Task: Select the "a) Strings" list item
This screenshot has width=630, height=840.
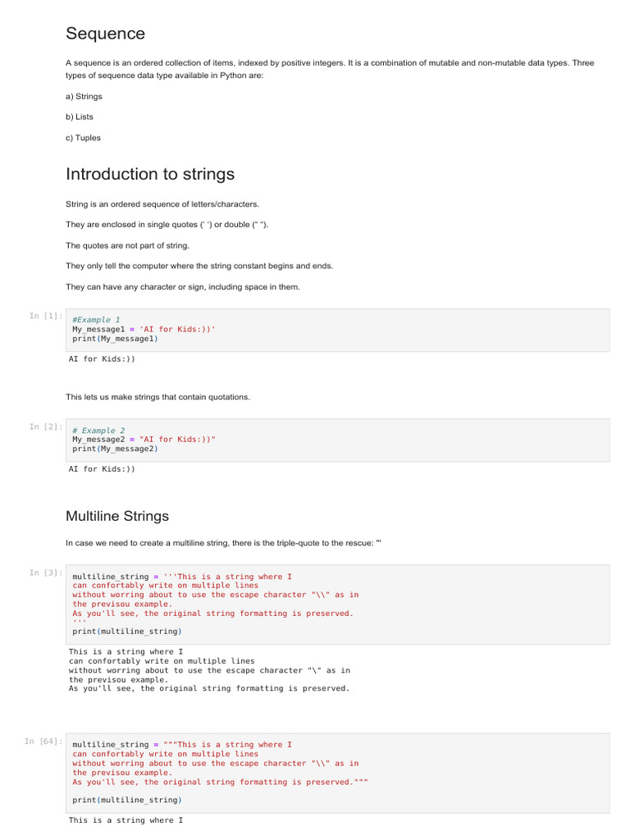Action: pos(84,96)
